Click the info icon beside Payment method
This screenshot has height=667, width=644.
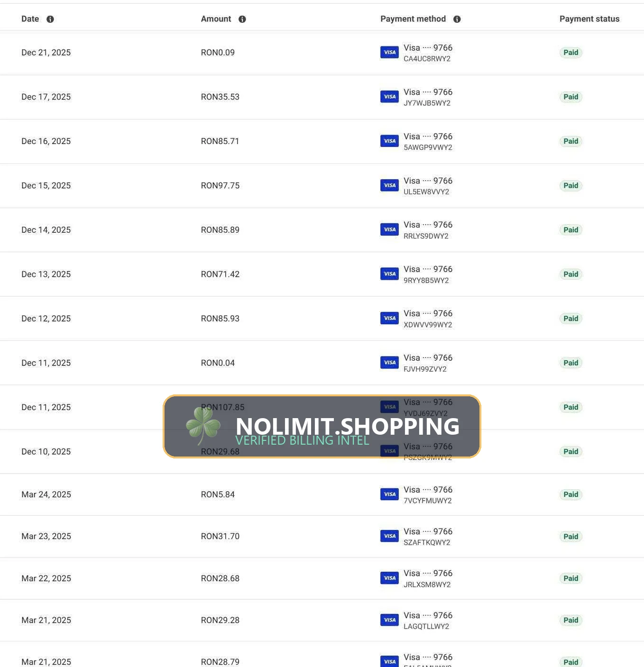coord(457,19)
